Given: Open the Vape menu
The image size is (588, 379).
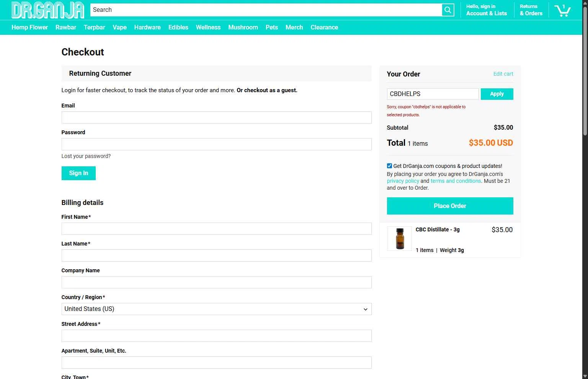Looking at the screenshot, I should [x=119, y=28].
